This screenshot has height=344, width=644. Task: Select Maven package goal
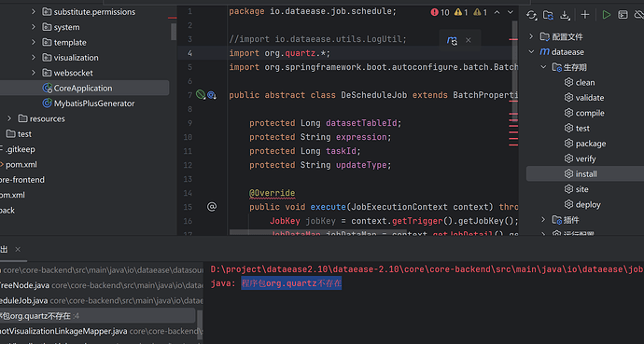585,143
